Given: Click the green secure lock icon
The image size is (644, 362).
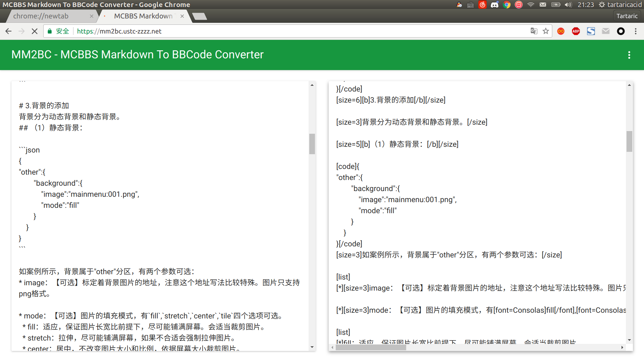Looking at the screenshot, I should 50,31.
